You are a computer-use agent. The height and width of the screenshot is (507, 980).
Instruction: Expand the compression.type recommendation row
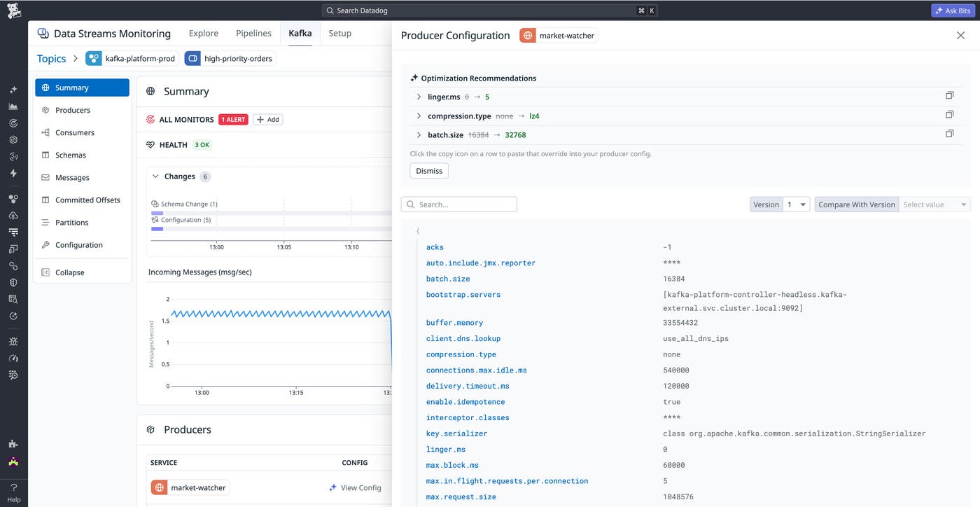tap(419, 116)
